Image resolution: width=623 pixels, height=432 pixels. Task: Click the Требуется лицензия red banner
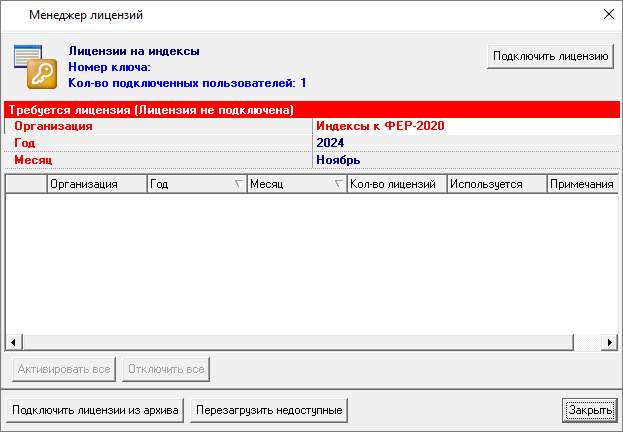pyautogui.click(x=312, y=110)
